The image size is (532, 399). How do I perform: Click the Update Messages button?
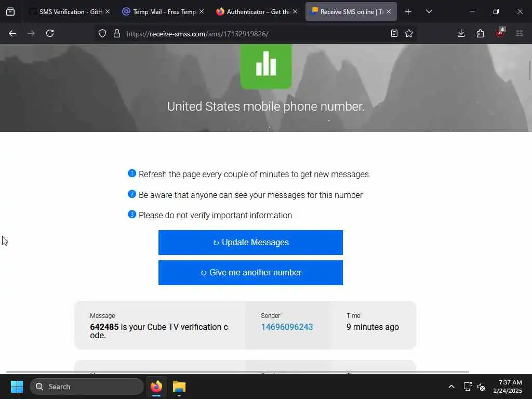click(250, 243)
